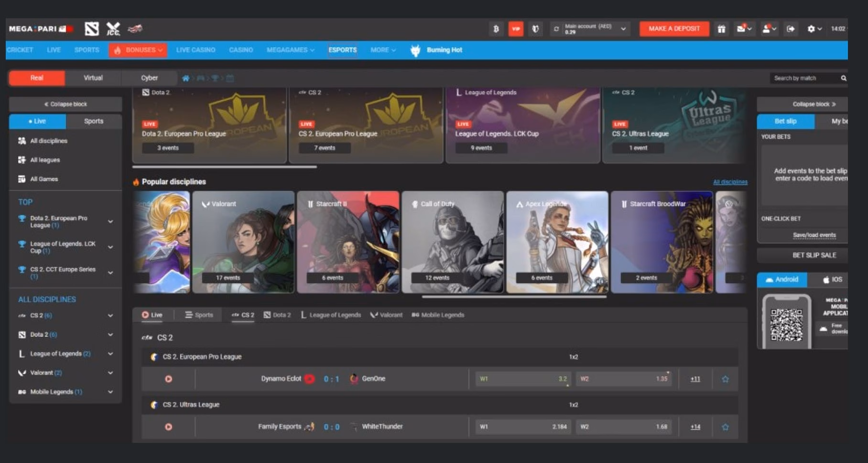This screenshot has width=868, height=463.
Task: Click the VIP badge icon
Action: click(x=516, y=29)
